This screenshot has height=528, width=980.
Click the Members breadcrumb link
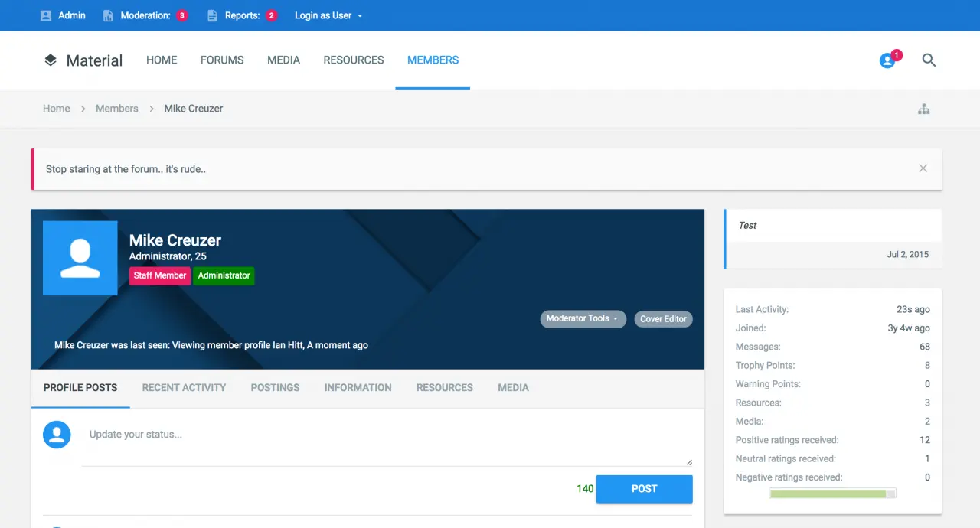point(116,109)
